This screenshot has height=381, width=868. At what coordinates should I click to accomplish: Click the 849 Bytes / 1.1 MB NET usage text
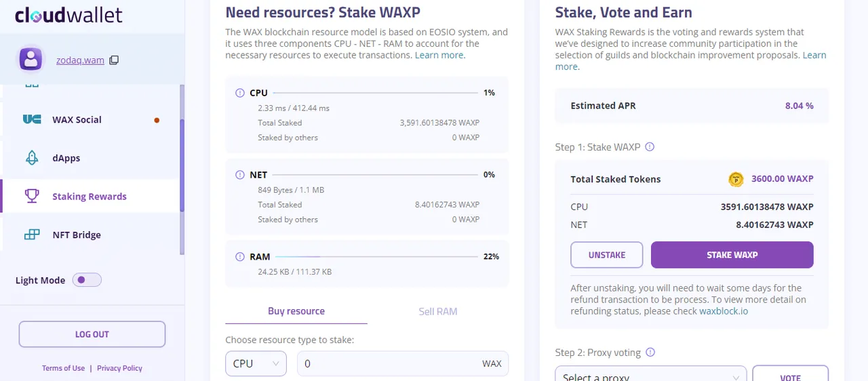[291, 190]
